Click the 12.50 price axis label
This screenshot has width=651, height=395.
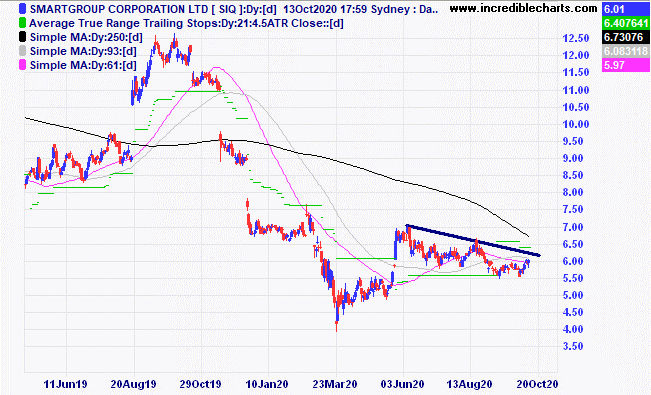point(576,38)
